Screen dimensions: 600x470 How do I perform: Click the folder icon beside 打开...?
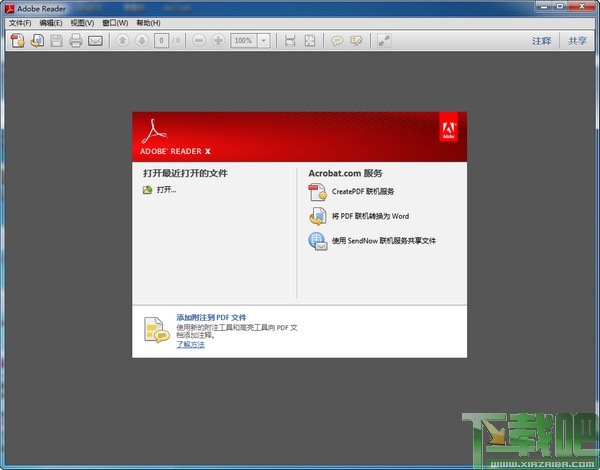[x=147, y=189]
